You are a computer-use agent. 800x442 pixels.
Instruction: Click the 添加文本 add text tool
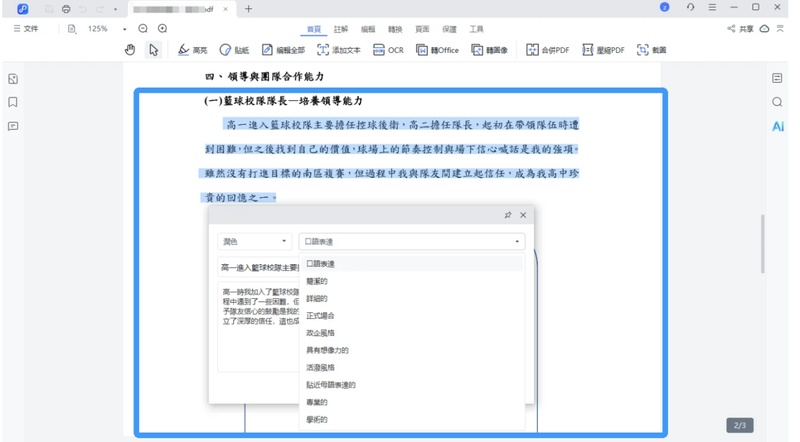point(339,50)
